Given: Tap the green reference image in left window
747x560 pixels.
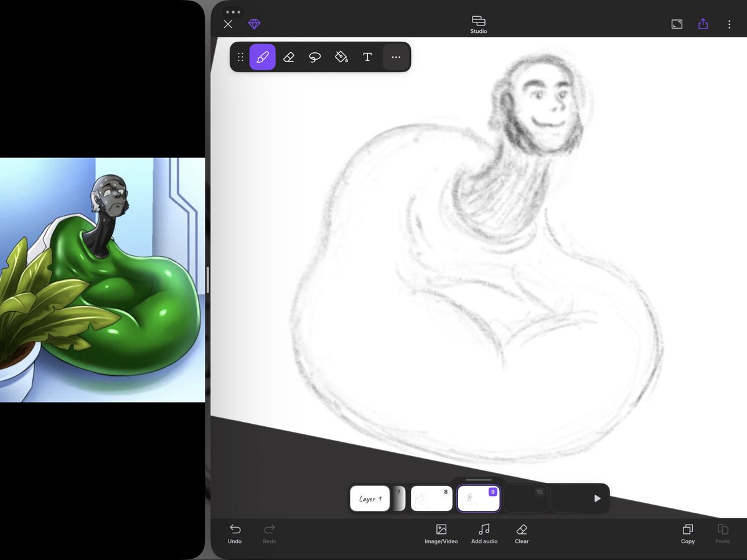Looking at the screenshot, I should point(102,280).
